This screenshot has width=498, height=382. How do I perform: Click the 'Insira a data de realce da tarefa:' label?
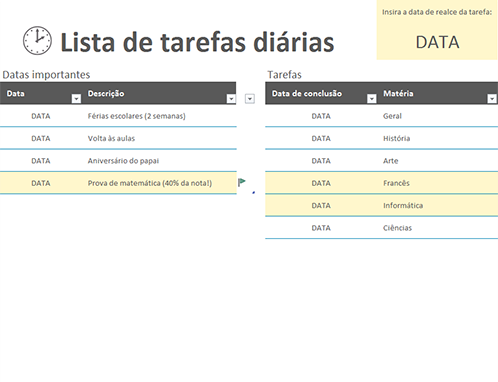[437, 12]
